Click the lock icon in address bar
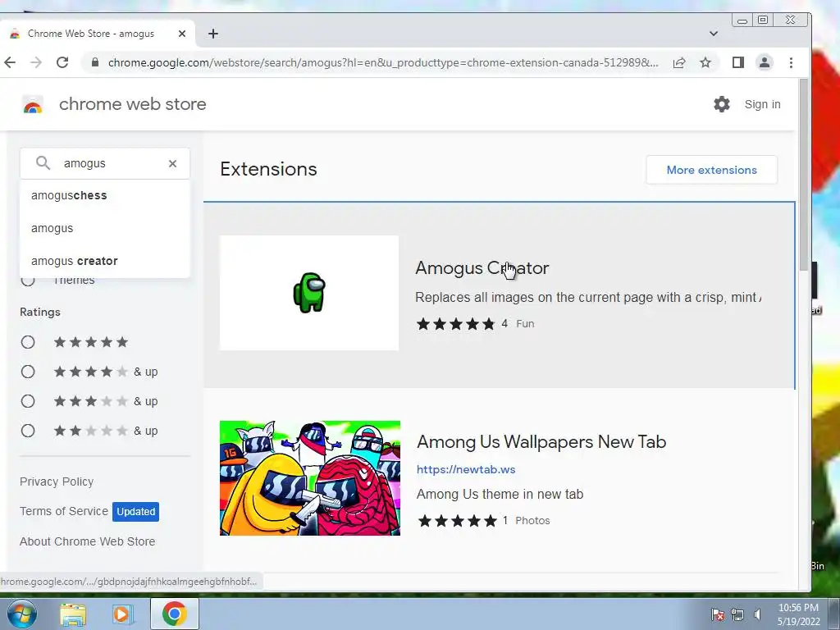 [x=95, y=62]
